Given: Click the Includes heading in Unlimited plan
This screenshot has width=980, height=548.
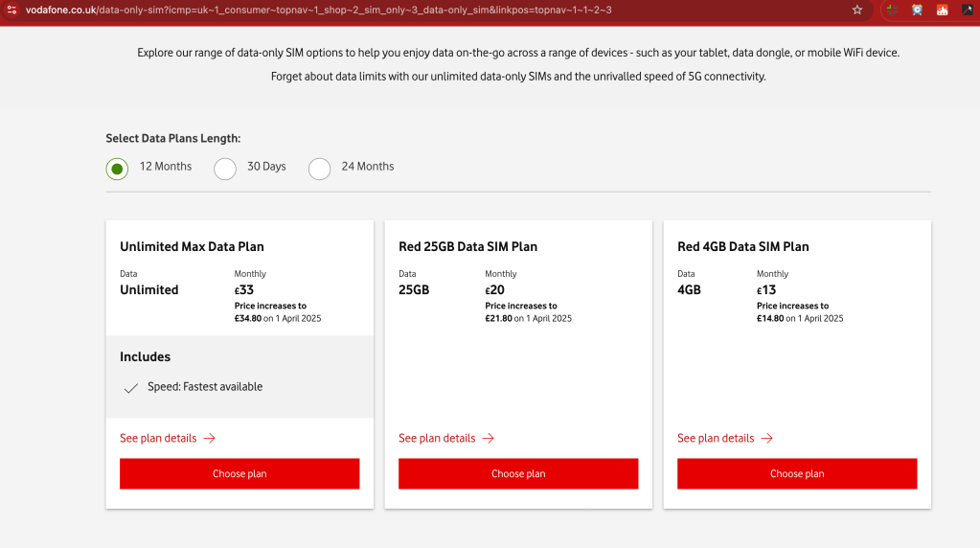Looking at the screenshot, I should pos(145,356).
